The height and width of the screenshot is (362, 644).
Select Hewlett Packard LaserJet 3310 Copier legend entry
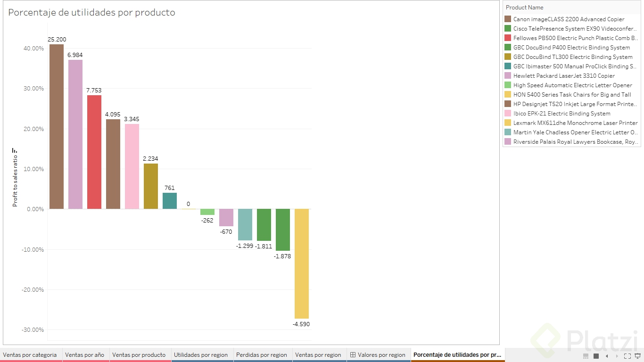571,76
